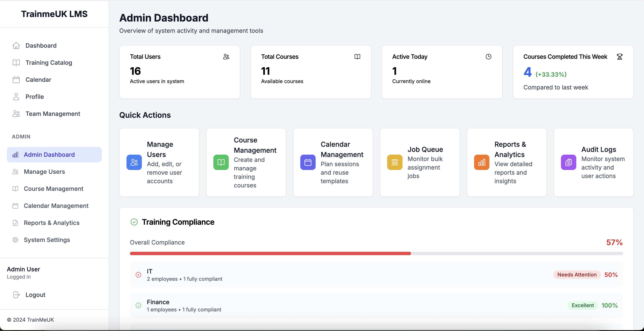
Task: Open the Calendar Management quick action card
Action: pos(333,162)
